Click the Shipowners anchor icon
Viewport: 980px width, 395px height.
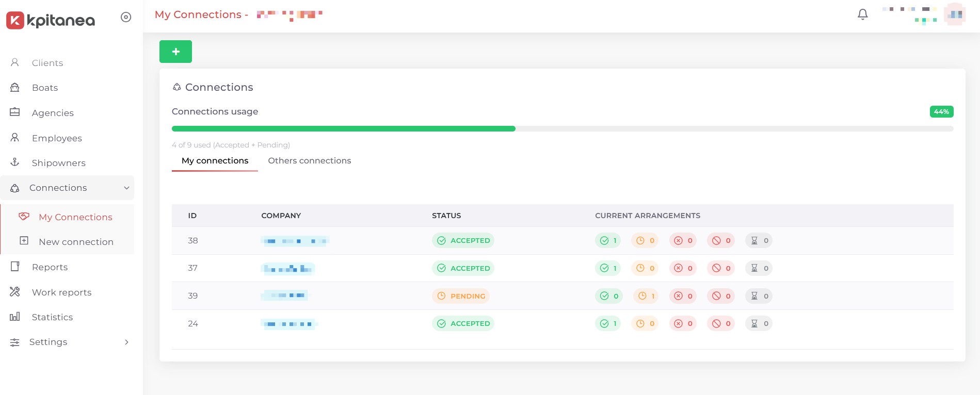click(15, 162)
